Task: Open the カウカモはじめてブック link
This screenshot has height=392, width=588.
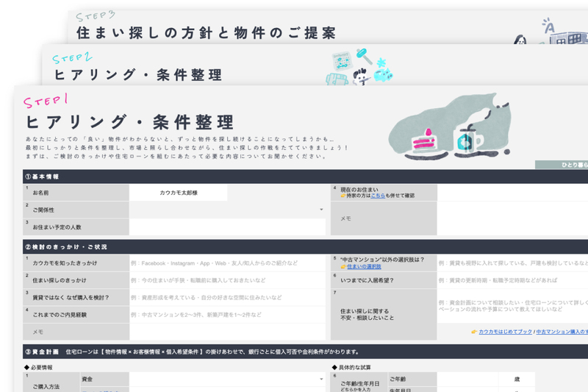Action: tap(505, 332)
